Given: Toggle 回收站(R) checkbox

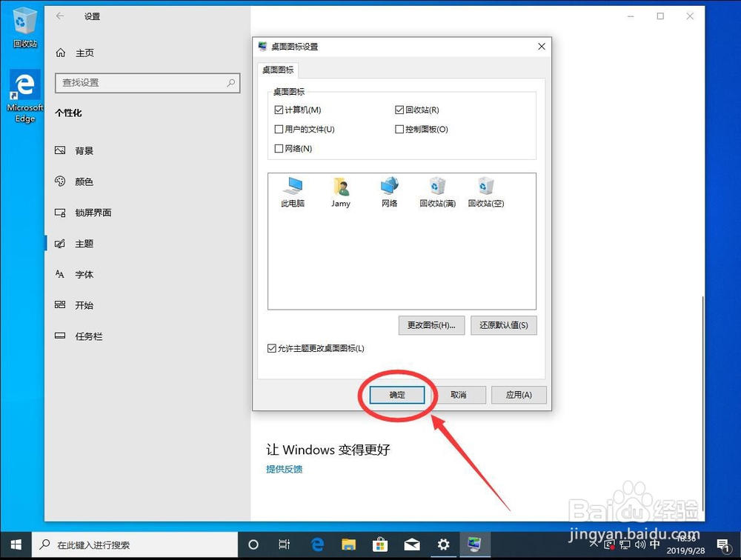Looking at the screenshot, I should [x=399, y=110].
